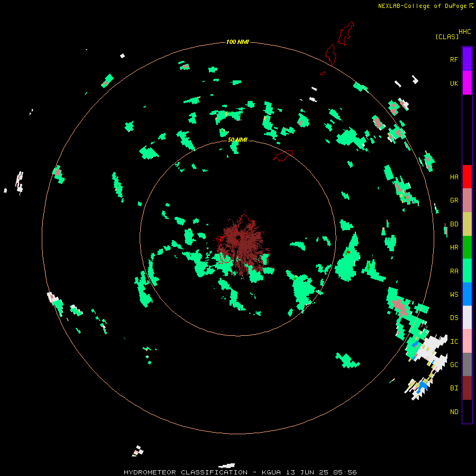476x476 pixels.
Task: Click the GC legend label
Action: tap(454, 364)
